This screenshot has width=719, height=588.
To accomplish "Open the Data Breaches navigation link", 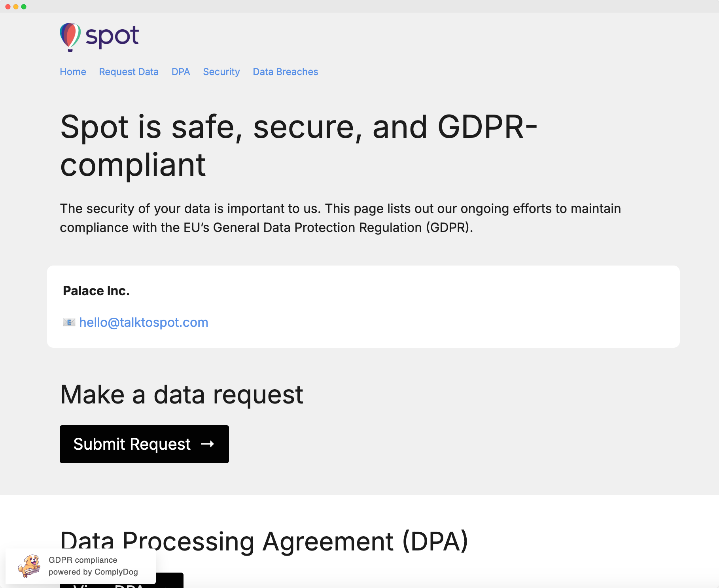I will [x=286, y=72].
